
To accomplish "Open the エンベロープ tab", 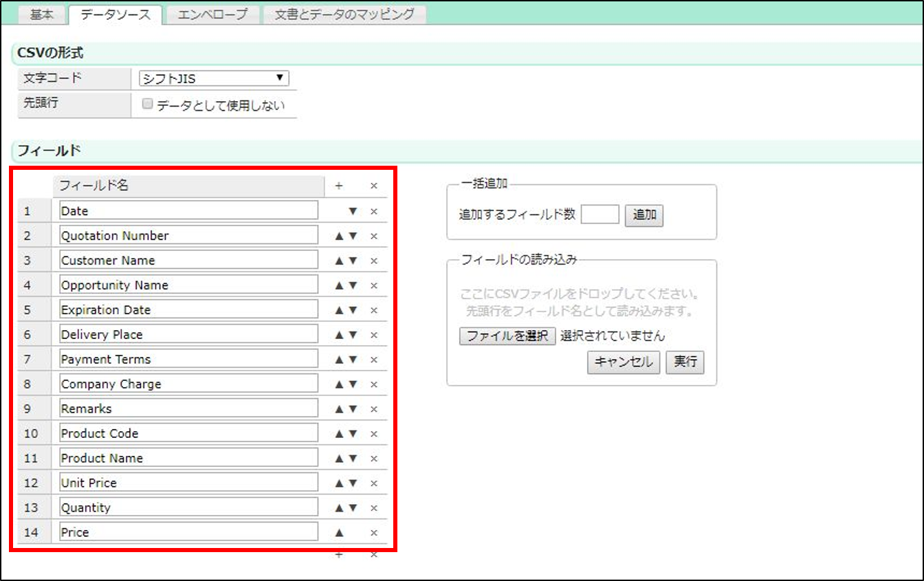I will coord(212,14).
